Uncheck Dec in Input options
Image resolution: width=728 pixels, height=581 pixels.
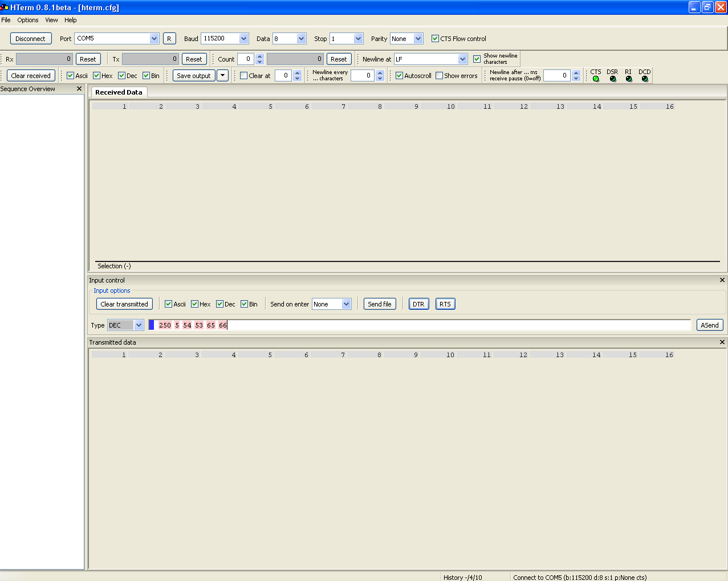(219, 304)
